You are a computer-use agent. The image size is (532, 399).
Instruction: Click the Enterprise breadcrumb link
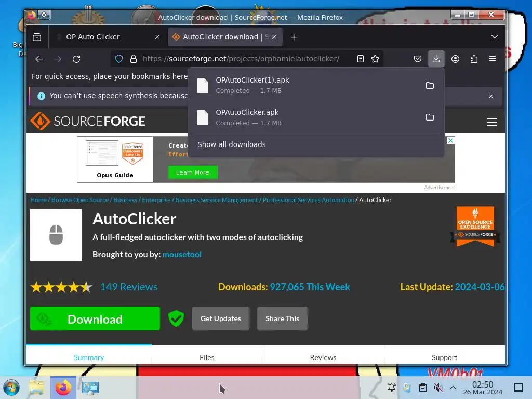156,200
